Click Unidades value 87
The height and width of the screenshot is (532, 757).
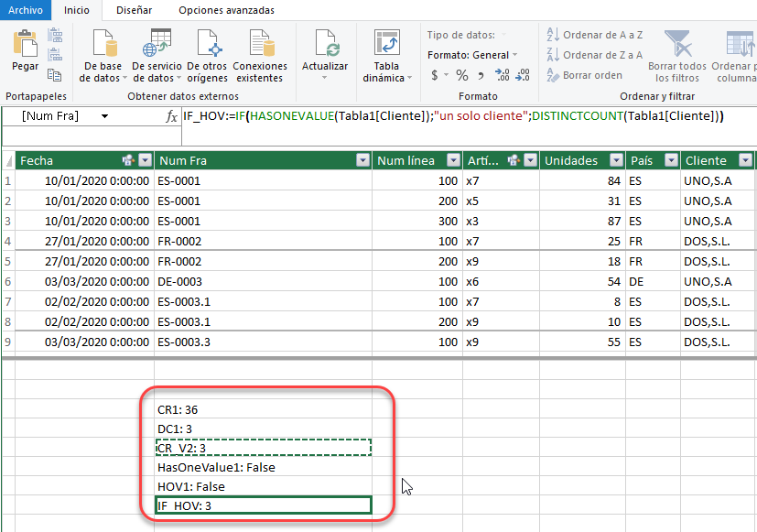(582, 221)
